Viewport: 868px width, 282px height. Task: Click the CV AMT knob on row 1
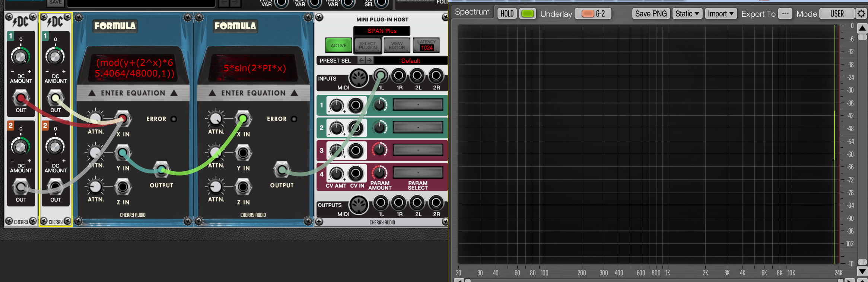[337, 106]
